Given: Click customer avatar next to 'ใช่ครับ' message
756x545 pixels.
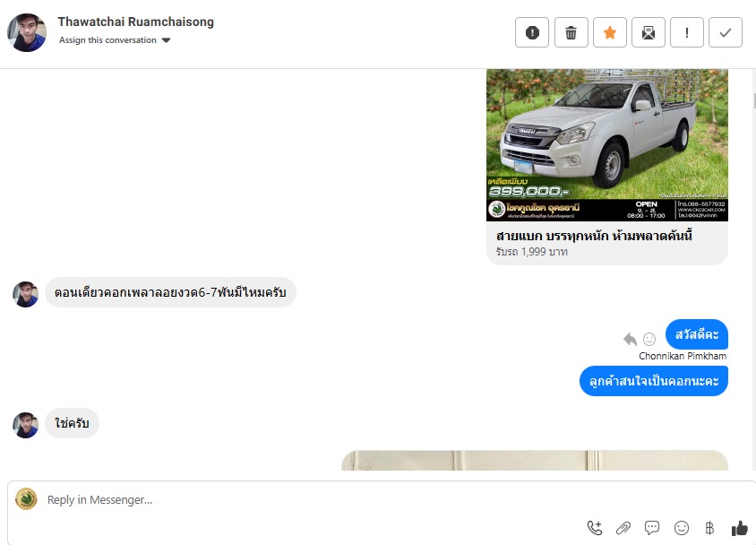Looking at the screenshot, I should [26, 425].
